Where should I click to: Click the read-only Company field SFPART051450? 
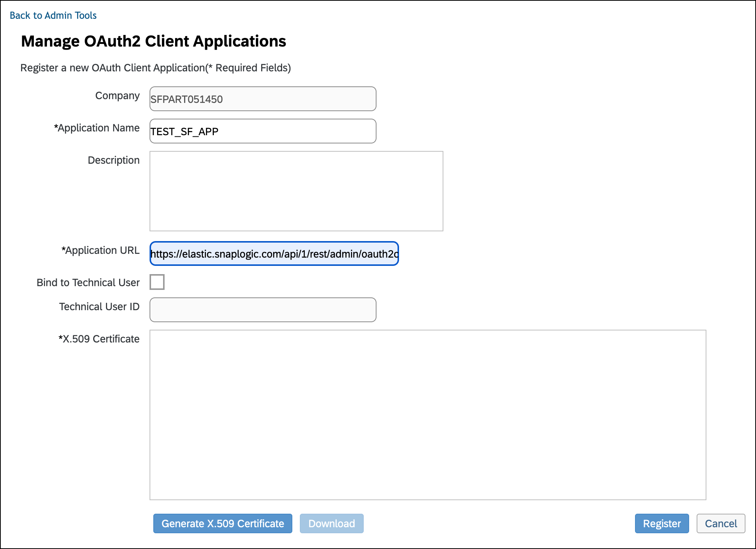[263, 99]
